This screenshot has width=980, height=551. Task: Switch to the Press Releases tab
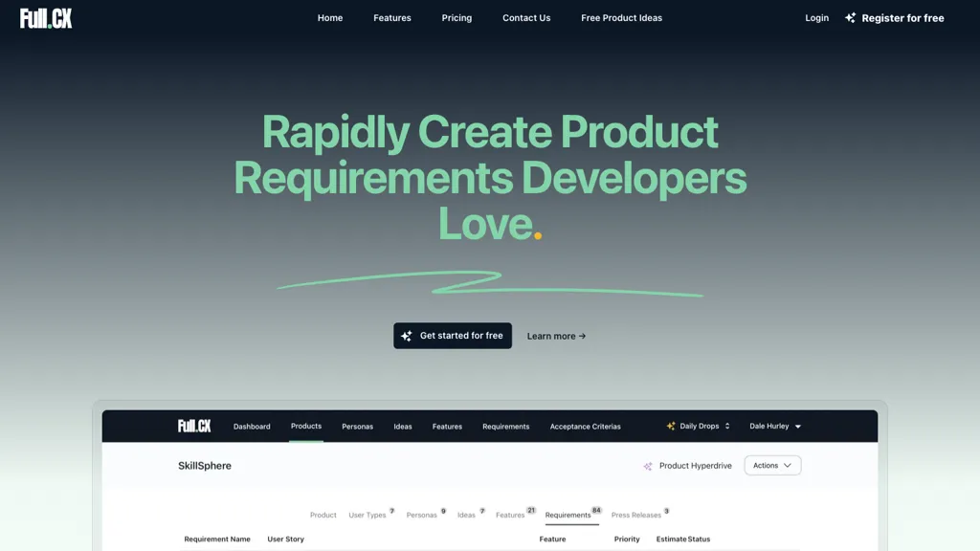click(635, 515)
